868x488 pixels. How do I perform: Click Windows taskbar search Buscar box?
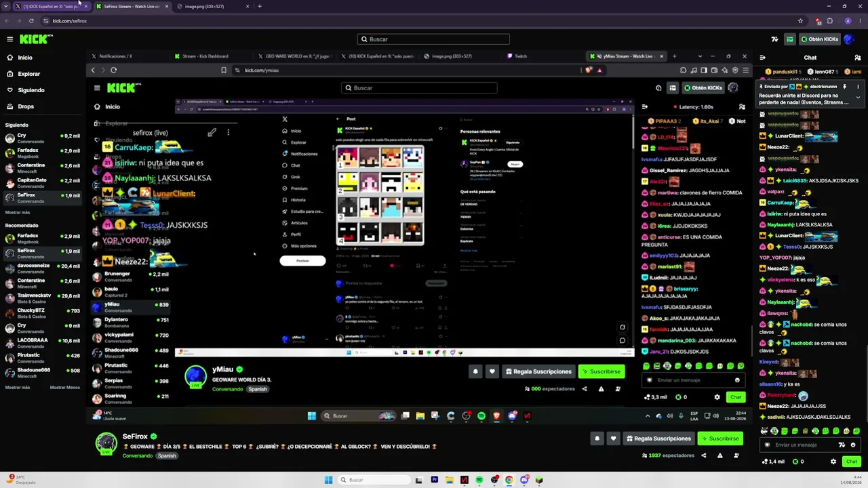coord(374,480)
